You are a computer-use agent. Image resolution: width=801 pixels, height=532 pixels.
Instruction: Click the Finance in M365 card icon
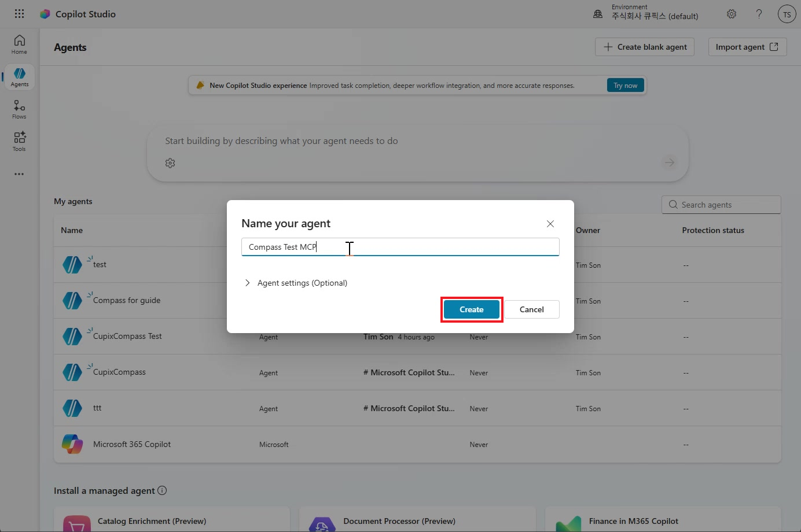pyautogui.click(x=568, y=523)
